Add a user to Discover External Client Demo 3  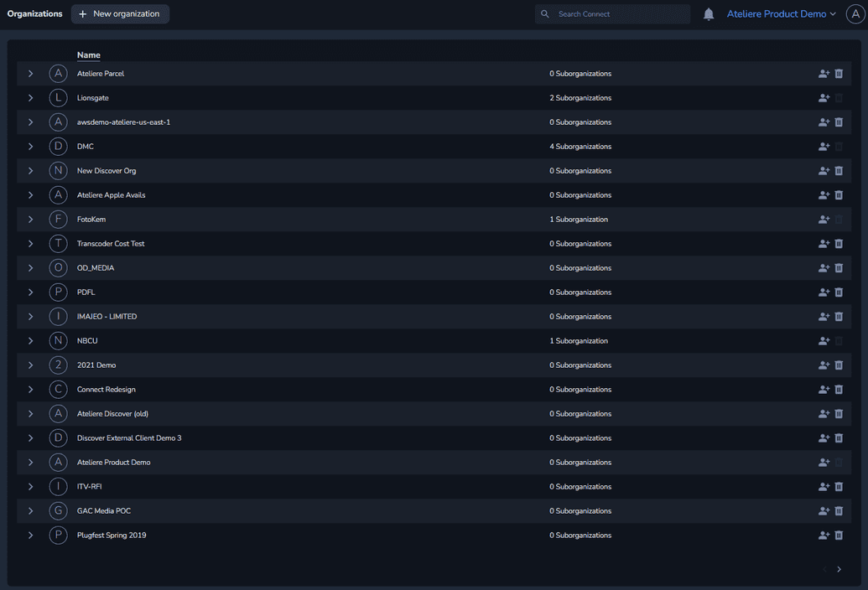click(824, 438)
